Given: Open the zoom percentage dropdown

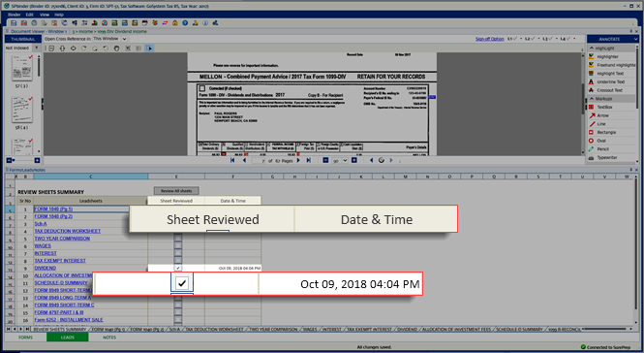Looking at the screenshot, I should [x=345, y=161].
